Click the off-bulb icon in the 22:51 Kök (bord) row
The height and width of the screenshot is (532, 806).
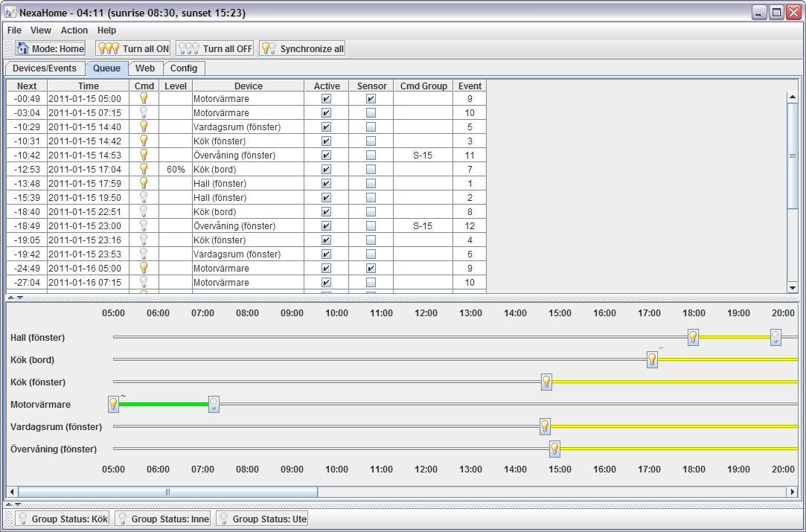tap(144, 211)
